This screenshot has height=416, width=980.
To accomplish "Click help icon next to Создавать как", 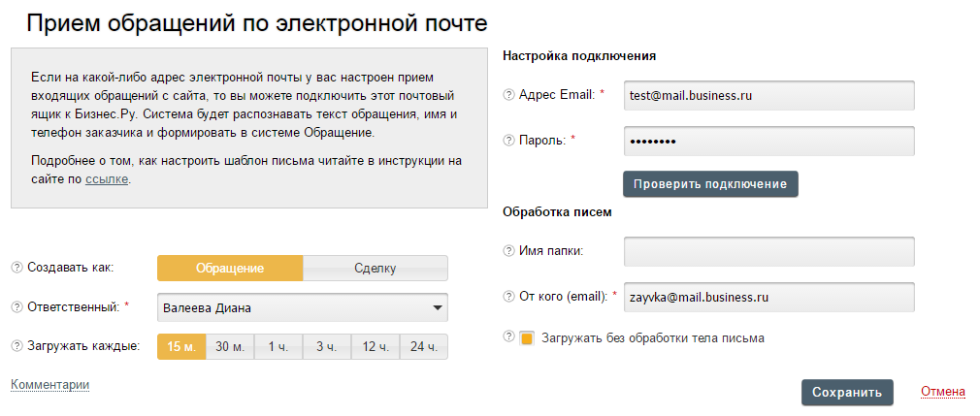I will coord(16,268).
